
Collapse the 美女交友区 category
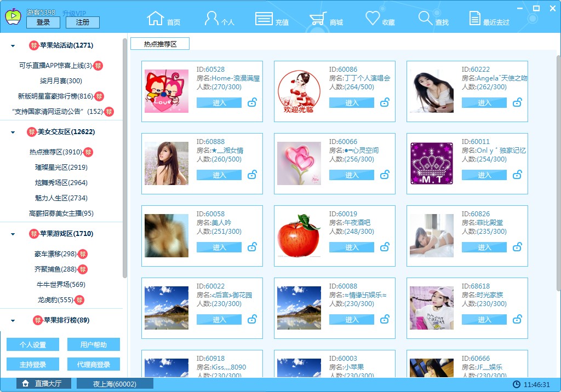[13, 131]
